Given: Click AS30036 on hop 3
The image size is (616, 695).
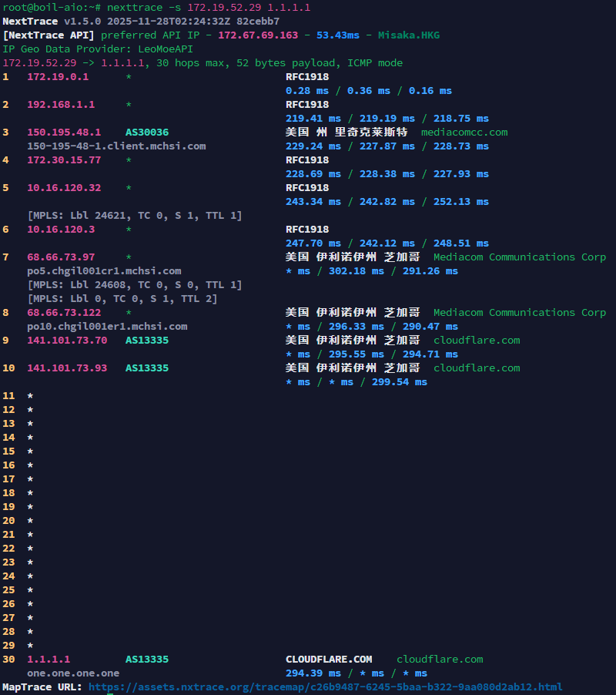Looking at the screenshot, I should (x=147, y=133).
